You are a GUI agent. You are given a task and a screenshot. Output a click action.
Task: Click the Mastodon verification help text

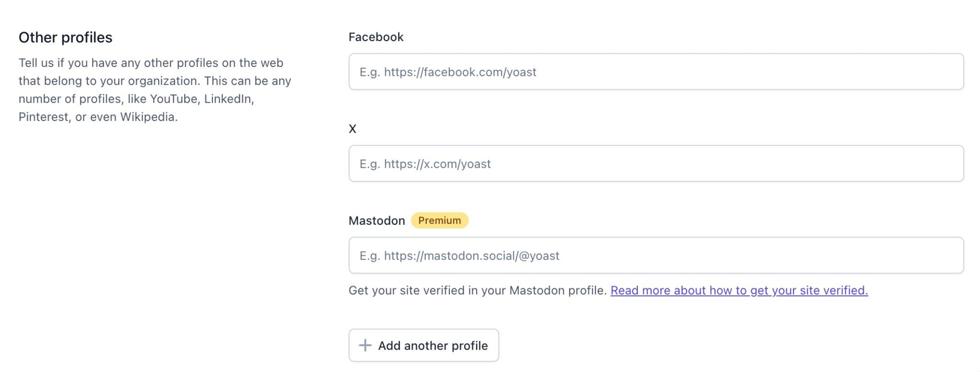(479, 290)
